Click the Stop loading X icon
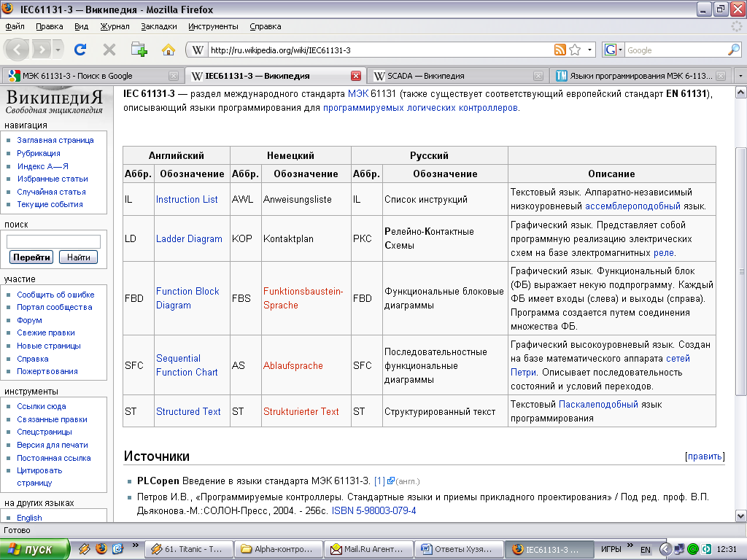This screenshot has height=560, width=747. 109,50
